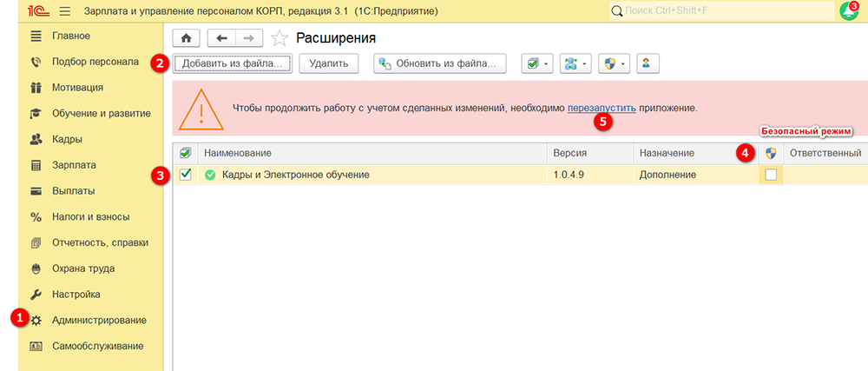Open the Налоги и взносы section

point(91,216)
